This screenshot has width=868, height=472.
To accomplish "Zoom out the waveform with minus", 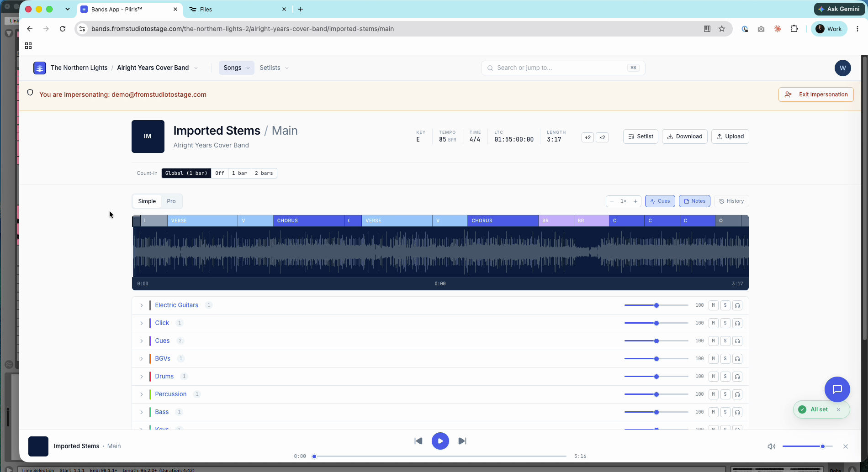I will 612,201.
